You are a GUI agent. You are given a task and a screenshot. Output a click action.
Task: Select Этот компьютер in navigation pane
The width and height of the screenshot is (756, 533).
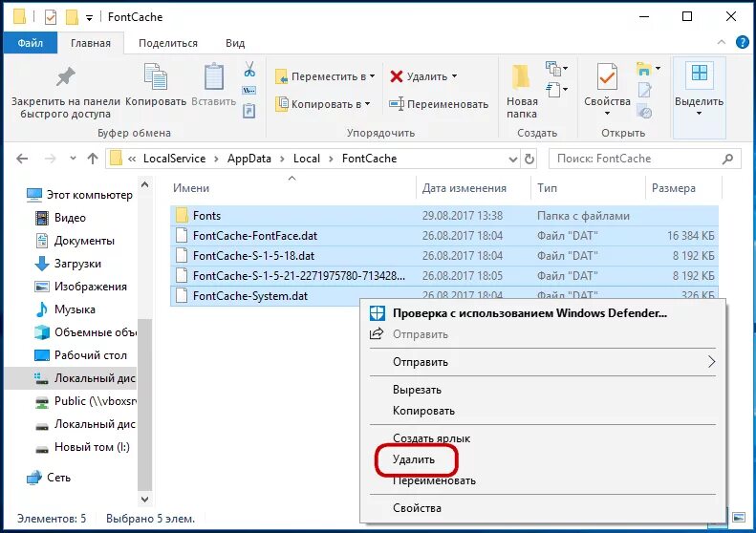tap(80, 195)
